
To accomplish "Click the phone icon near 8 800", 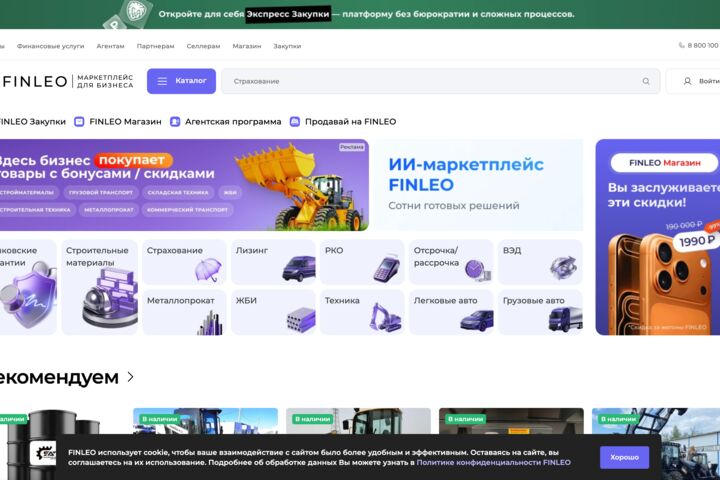I will coord(681,45).
